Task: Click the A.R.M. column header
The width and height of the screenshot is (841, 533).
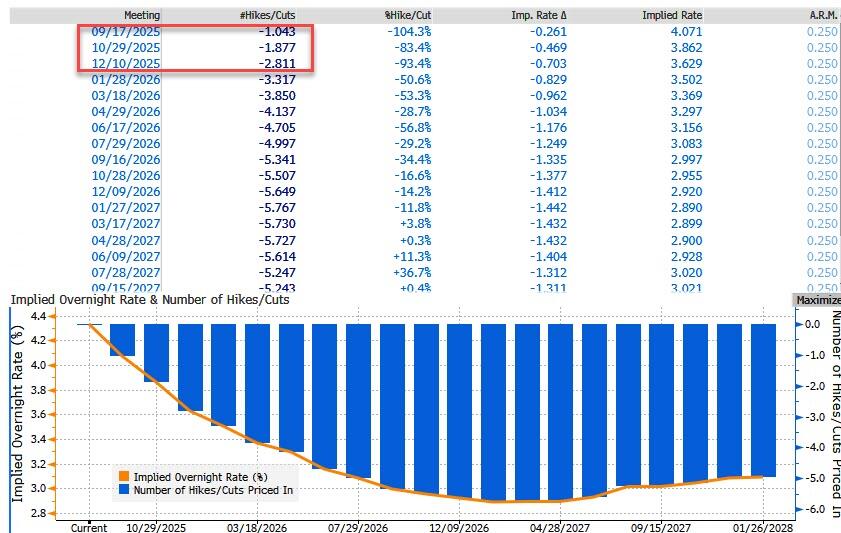Action: coord(822,15)
